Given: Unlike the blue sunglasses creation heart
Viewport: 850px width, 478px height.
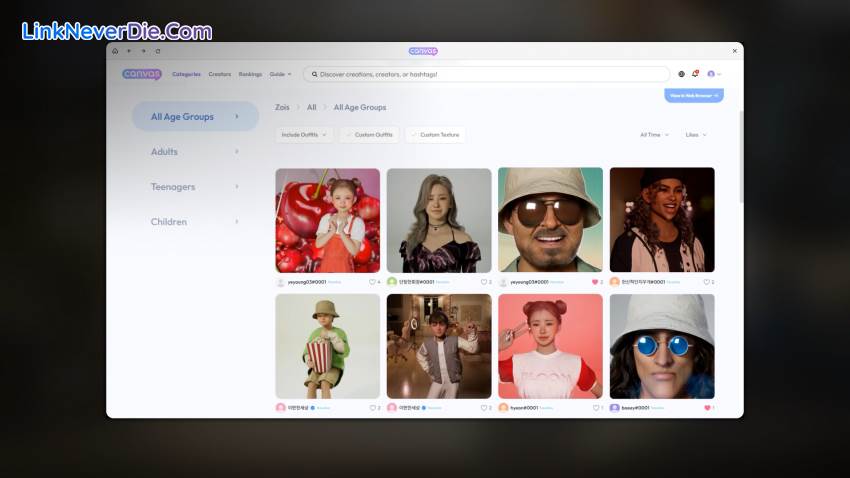Looking at the screenshot, I should tap(707, 408).
